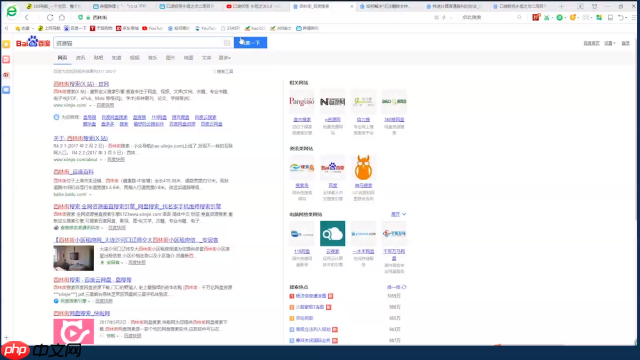The height and width of the screenshot is (360, 640).
Task: Open the Baidu Baike result link
Action: click(73, 172)
